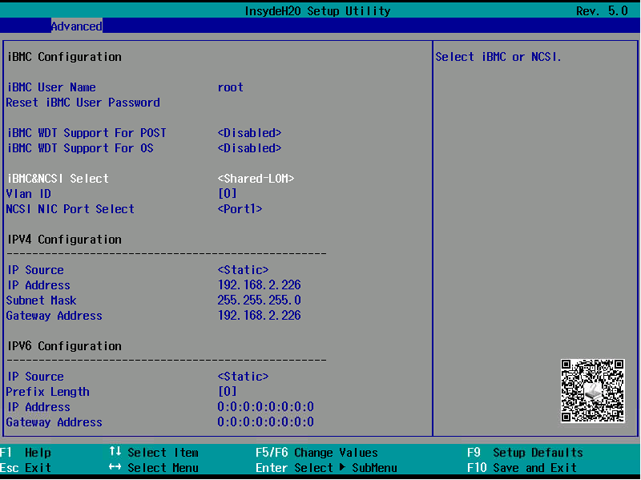Open IPV4 IP Source Static dropdown

coord(243,270)
